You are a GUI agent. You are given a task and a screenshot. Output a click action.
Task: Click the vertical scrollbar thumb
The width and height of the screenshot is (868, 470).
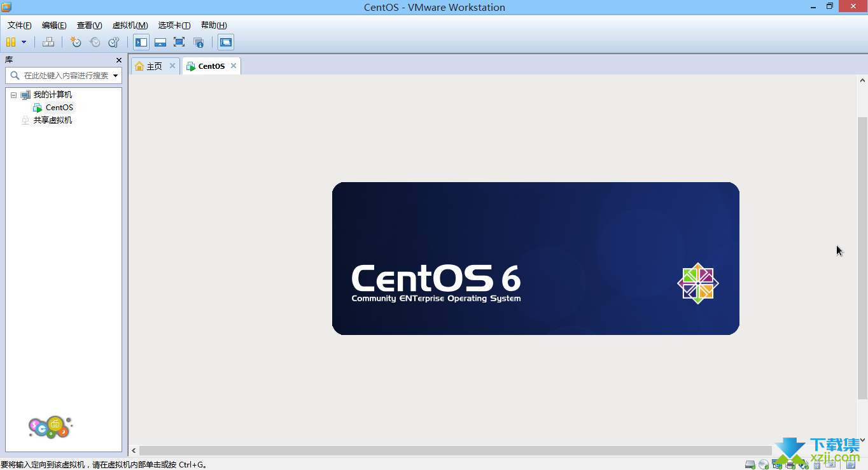pyautogui.click(x=862, y=258)
